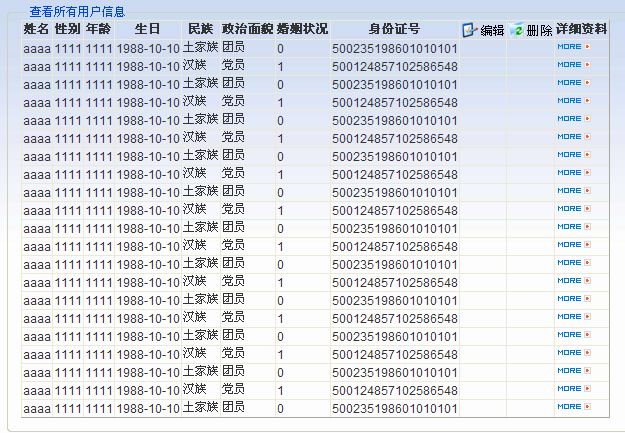Select 汉族 cell in second row
The width and height of the screenshot is (625, 433).
(195, 65)
